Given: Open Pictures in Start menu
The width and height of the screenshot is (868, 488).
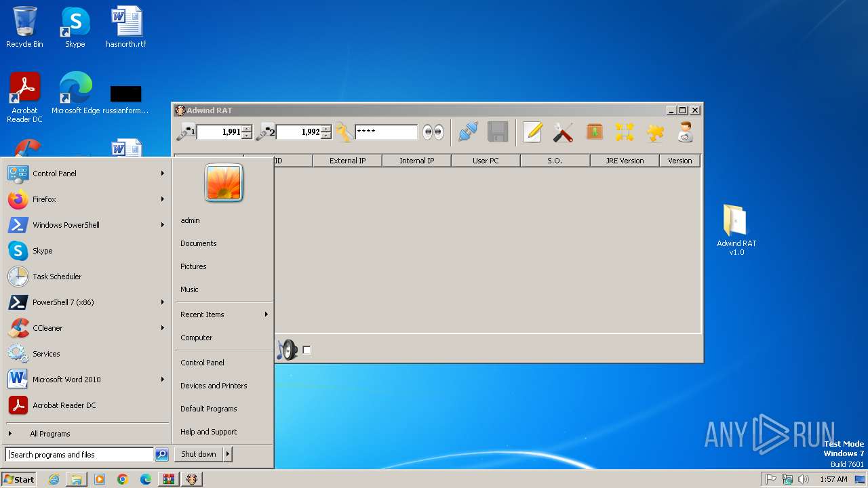Looking at the screenshot, I should click(193, 266).
